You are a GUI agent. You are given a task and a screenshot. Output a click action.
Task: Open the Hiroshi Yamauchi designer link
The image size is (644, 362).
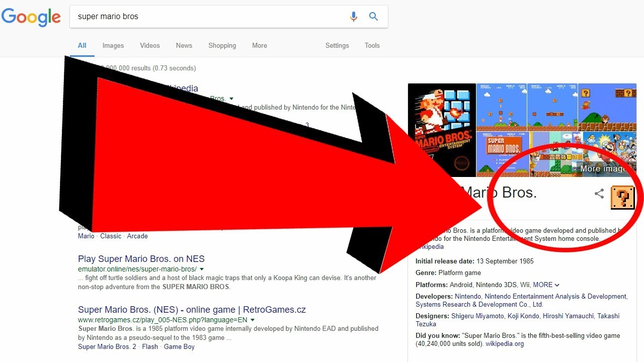click(x=568, y=316)
